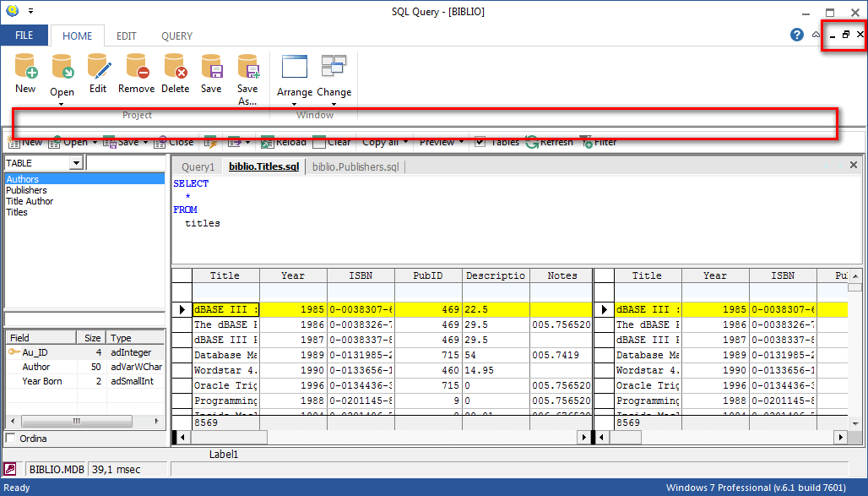Click the Reload icon in query toolbar
868x496 pixels.
268,143
